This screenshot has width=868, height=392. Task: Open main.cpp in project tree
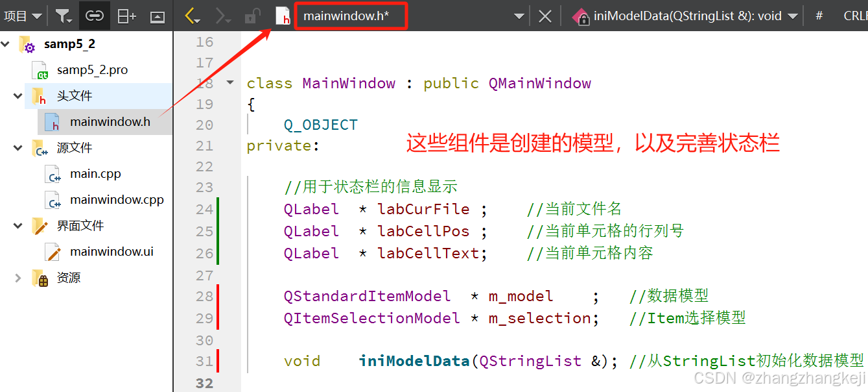95,174
